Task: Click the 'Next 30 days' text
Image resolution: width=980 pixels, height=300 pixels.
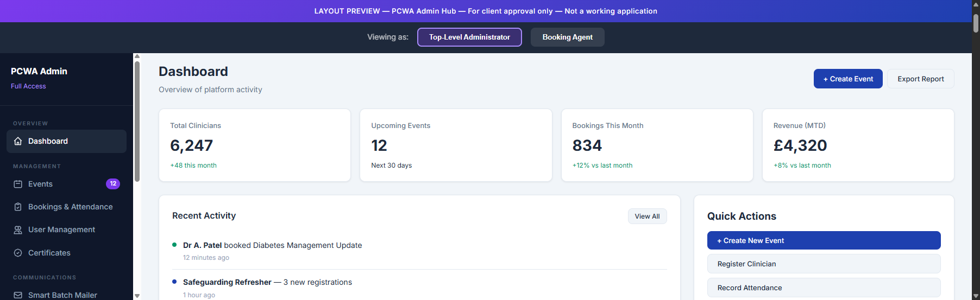Action: coord(391,165)
